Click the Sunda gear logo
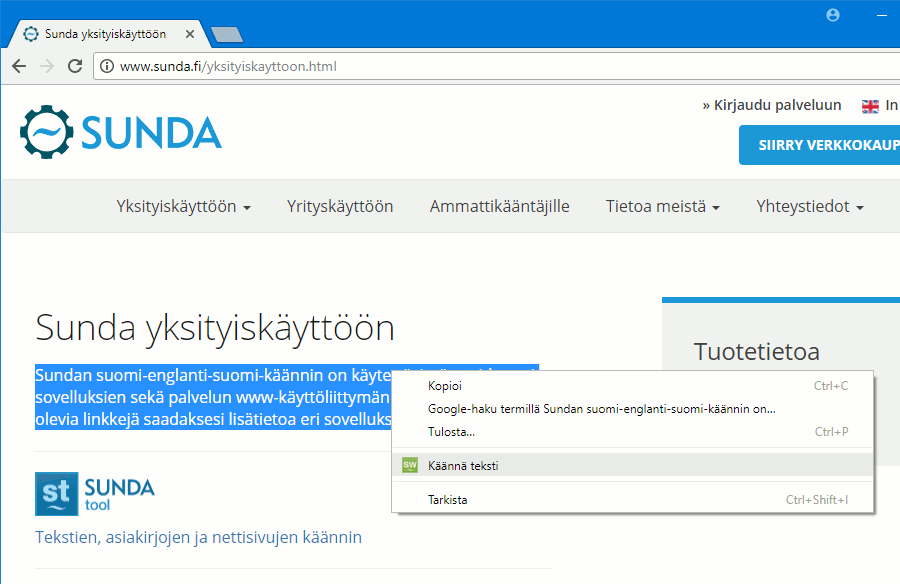 [46, 132]
